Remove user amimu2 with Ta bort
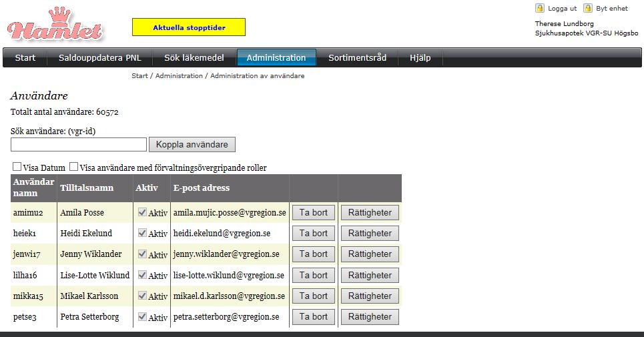This screenshot has height=337, width=644. [314, 213]
